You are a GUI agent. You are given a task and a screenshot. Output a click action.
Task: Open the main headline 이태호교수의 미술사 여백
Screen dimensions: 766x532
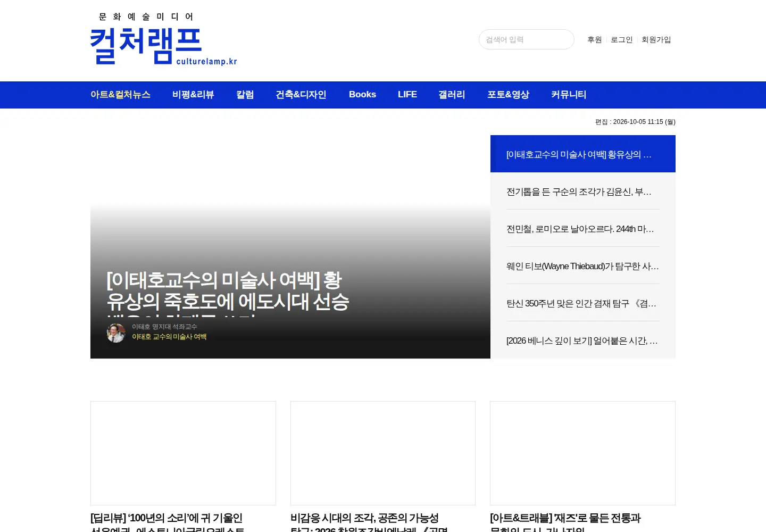click(x=228, y=293)
